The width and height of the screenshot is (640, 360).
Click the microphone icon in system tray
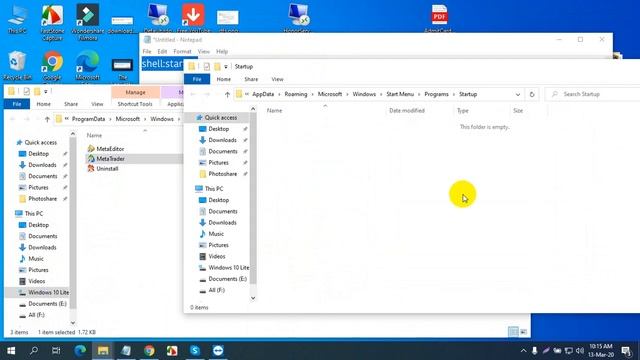click(x=534, y=351)
